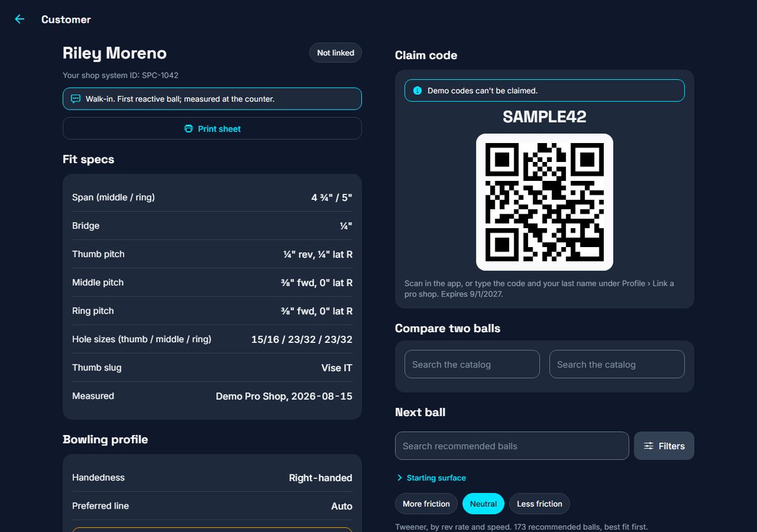757x532 pixels.
Task: Click hole sizes value 15/16 / 23/32 / 23/32
Action: click(x=302, y=339)
